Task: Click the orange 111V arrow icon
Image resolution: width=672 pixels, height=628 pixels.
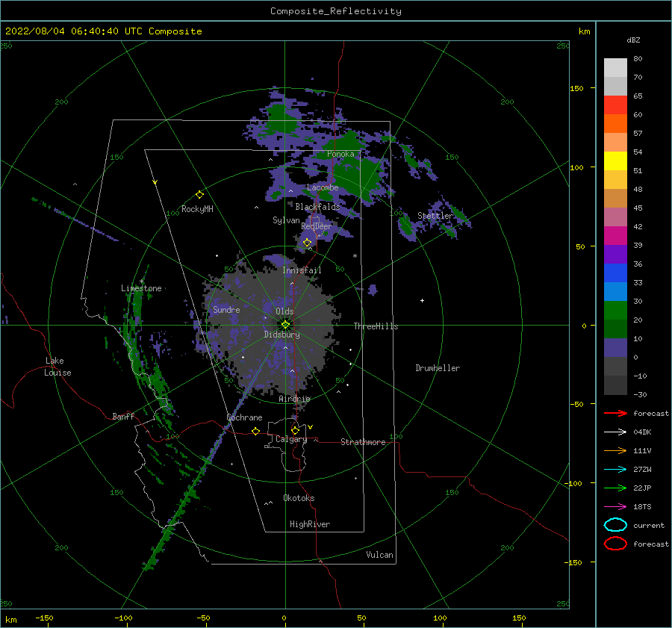Action: pyautogui.click(x=615, y=450)
